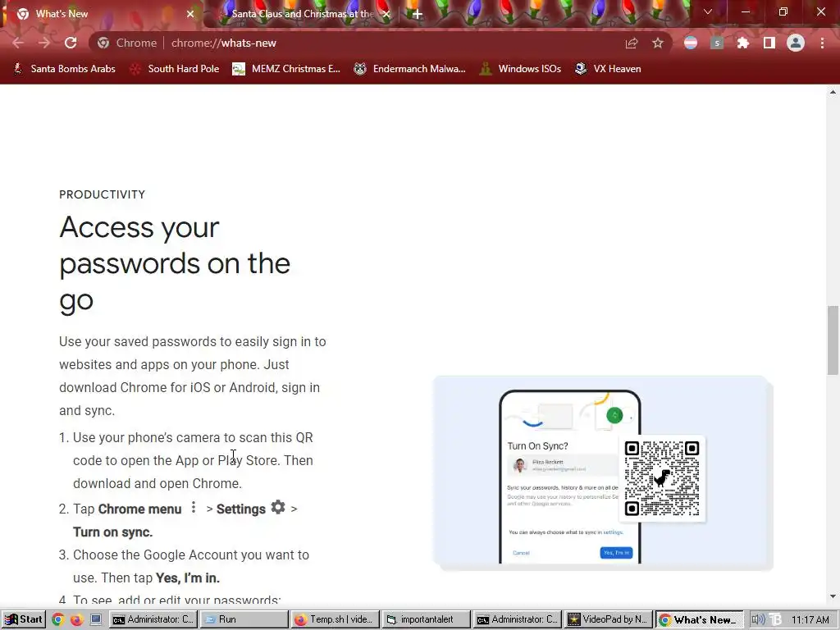
Task: Expand the tab search chevron
Action: 708,11
